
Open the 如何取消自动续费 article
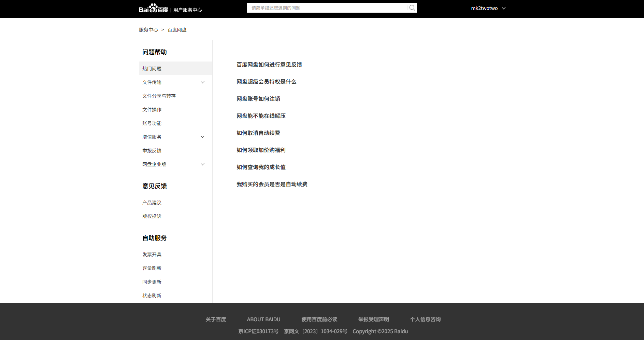258,133
